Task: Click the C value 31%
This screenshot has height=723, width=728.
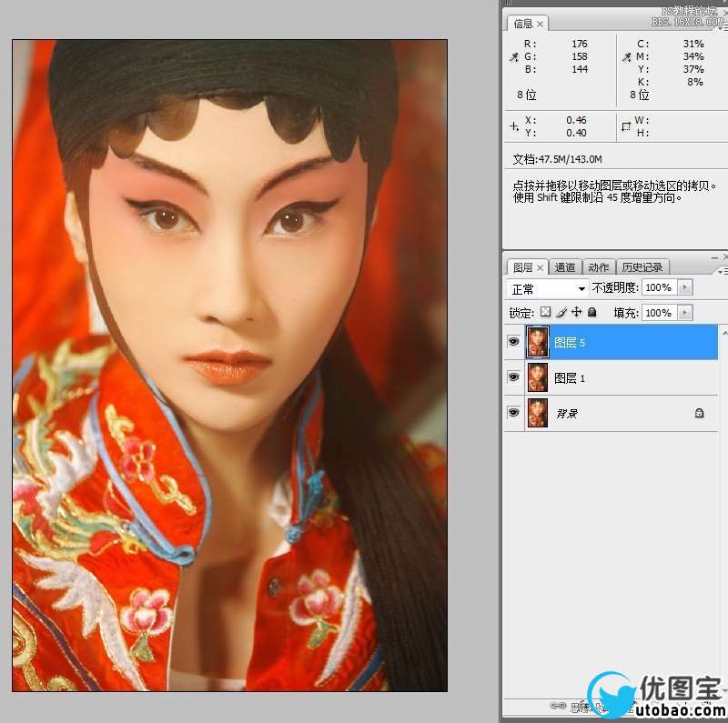Action: coord(693,44)
